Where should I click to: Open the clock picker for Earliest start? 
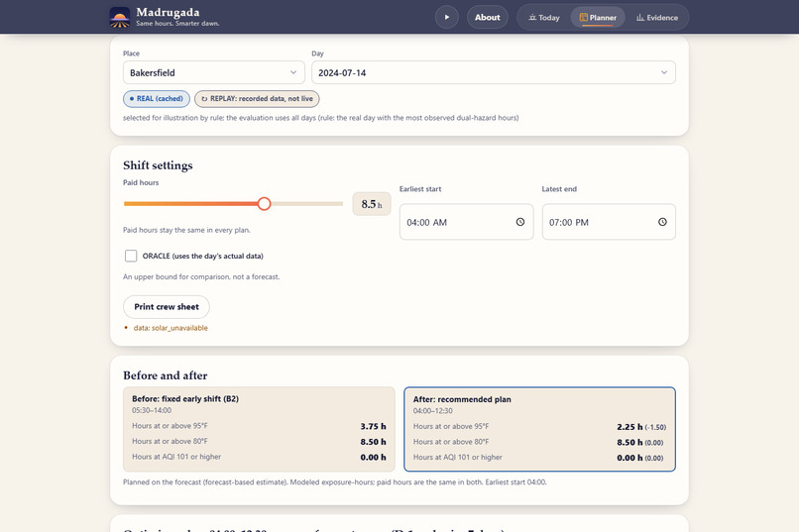[x=520, y=222]
